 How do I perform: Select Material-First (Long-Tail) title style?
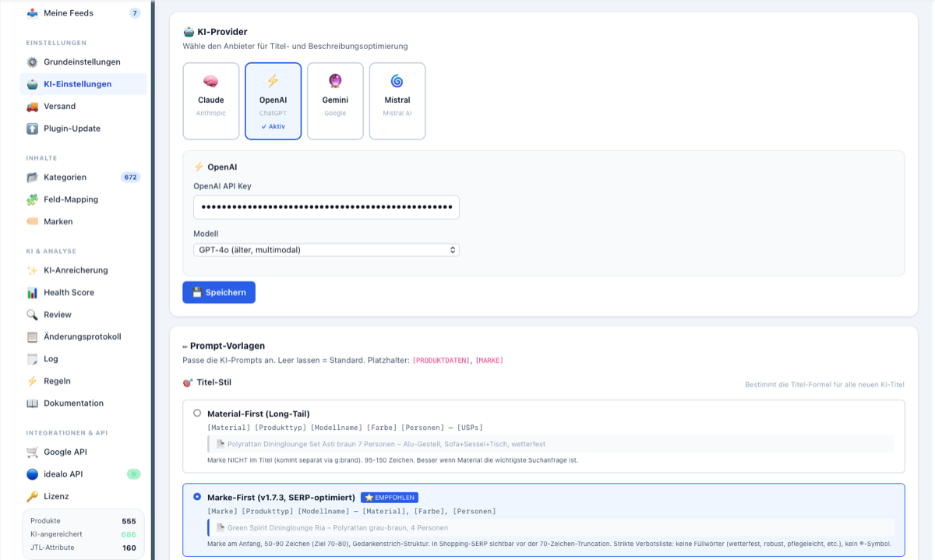point(197,413)
